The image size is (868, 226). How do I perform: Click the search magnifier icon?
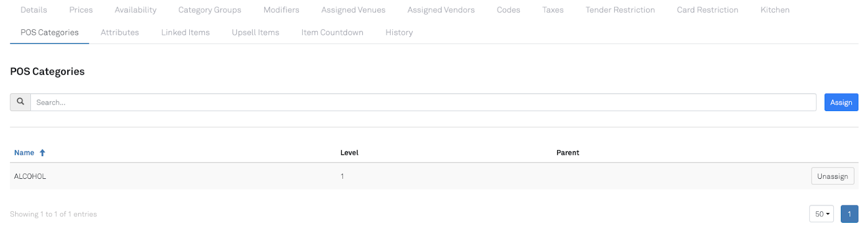pyautogui.click(x=20, y=102)
